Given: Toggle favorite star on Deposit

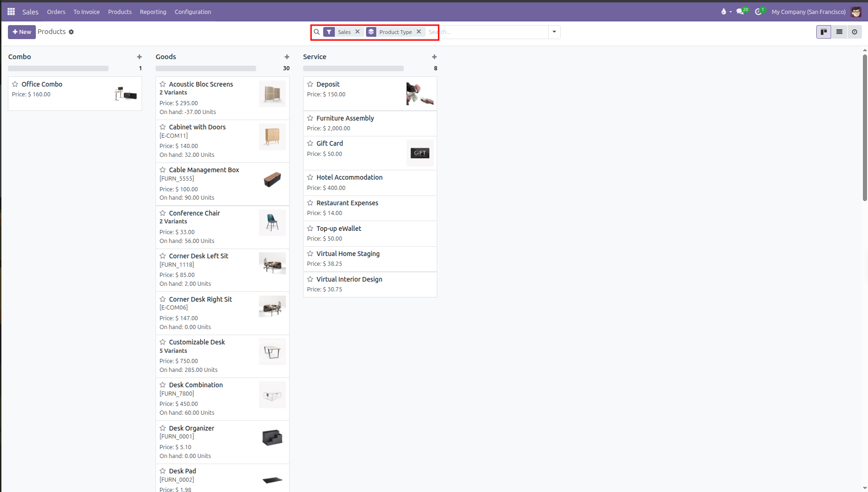Looking at the screenshot, I should 310,84.
